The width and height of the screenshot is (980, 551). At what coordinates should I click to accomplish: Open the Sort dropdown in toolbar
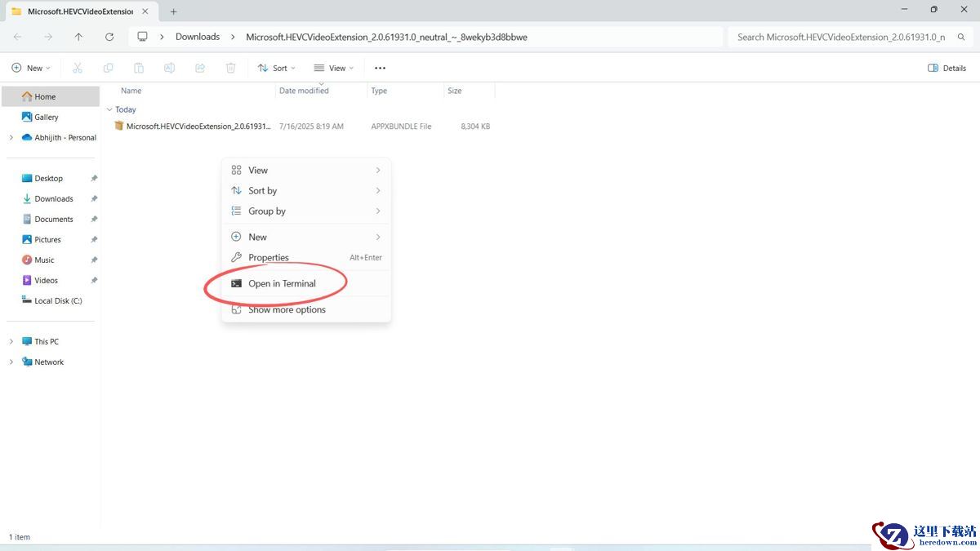(277, 68)
